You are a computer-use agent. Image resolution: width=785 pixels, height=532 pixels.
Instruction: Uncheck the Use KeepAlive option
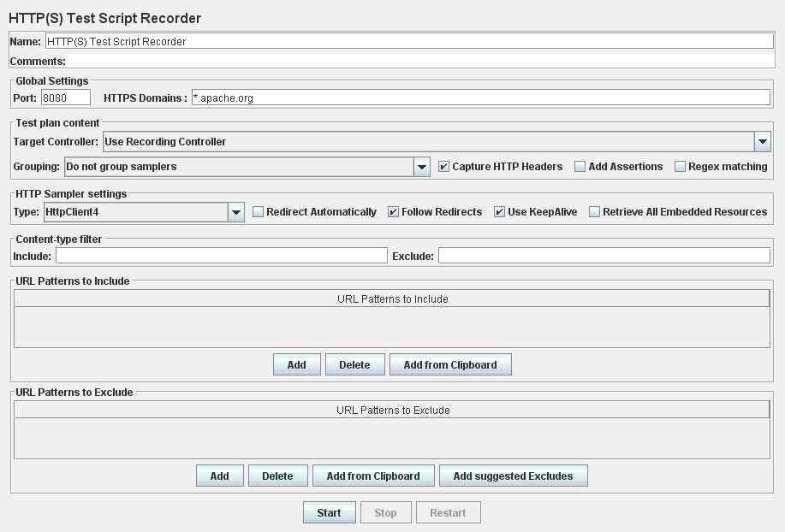tap(499, 212)
